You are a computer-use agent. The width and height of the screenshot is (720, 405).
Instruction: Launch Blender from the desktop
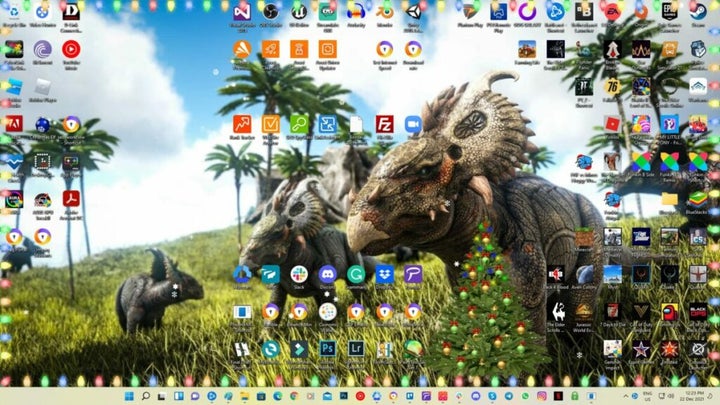tap(385, 11)
